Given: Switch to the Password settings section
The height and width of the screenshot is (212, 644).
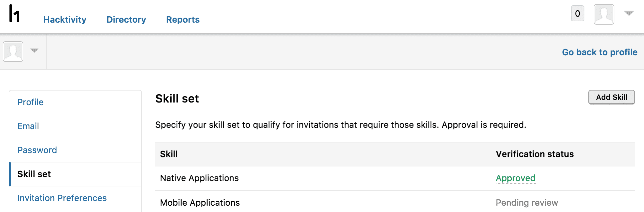Looking at the screenshot, I should point(37,150).
